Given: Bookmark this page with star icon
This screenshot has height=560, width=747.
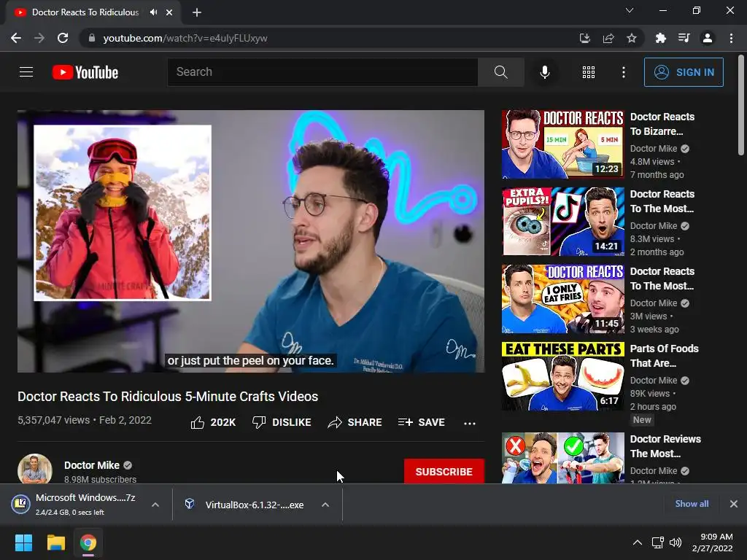Looking at the screenshot, I should click(631, 38).
